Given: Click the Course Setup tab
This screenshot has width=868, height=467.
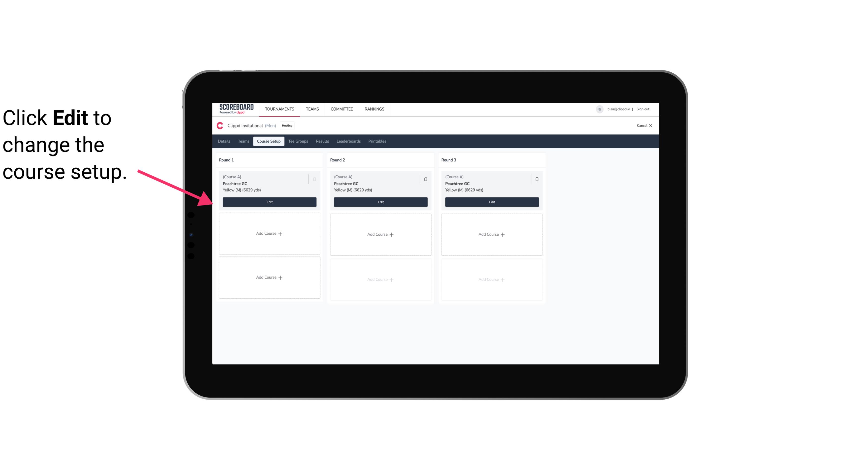Looking at the screenshot, I should click(268, 141).
